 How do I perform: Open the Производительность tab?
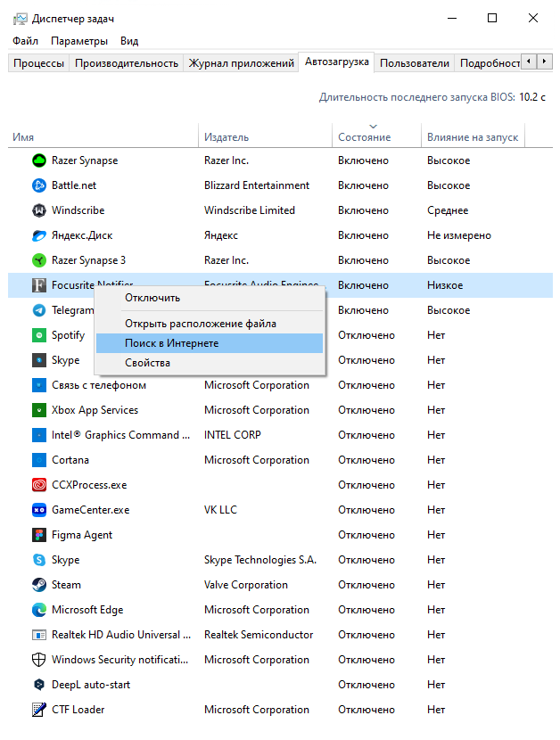coord(127,63)
